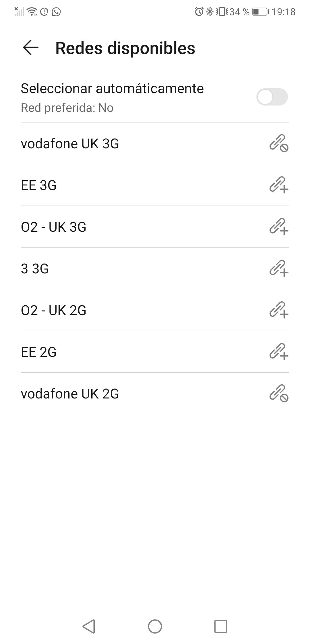Open recent apps with square button
310x644 pixels.
click(220, 626)
